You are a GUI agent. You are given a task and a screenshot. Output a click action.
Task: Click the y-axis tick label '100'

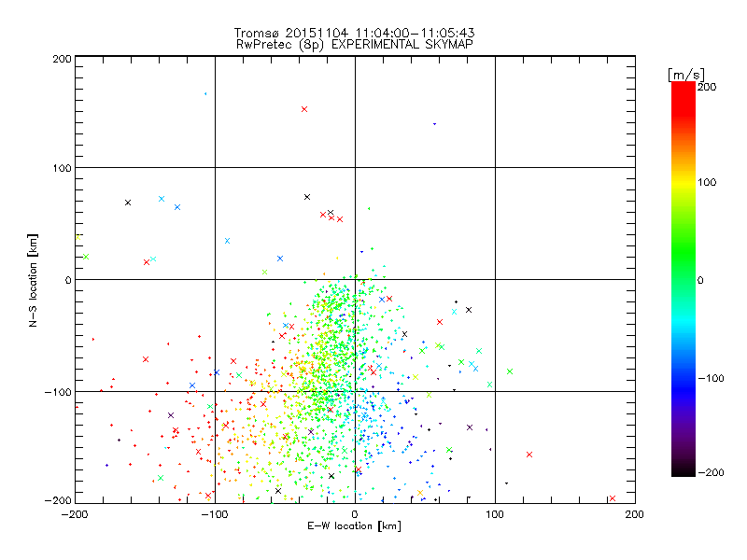[x=62, y=168]
